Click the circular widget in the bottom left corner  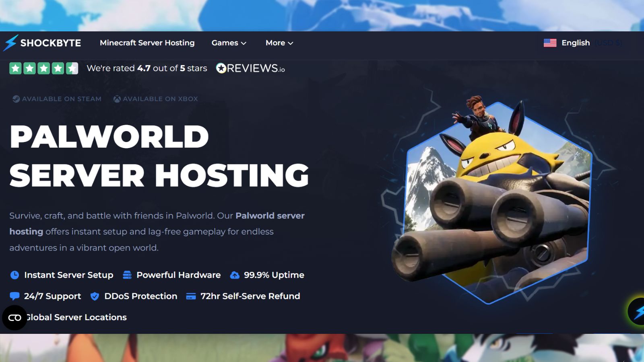click(x=15, y=318)
